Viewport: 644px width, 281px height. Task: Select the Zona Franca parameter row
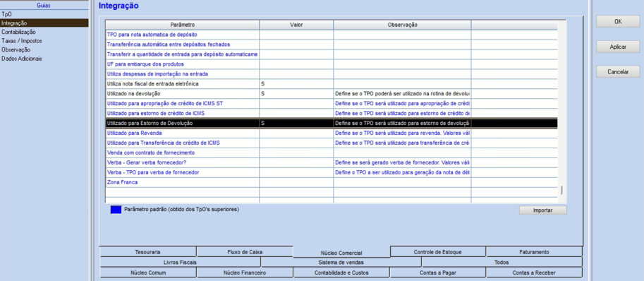(x=331, y=182)
